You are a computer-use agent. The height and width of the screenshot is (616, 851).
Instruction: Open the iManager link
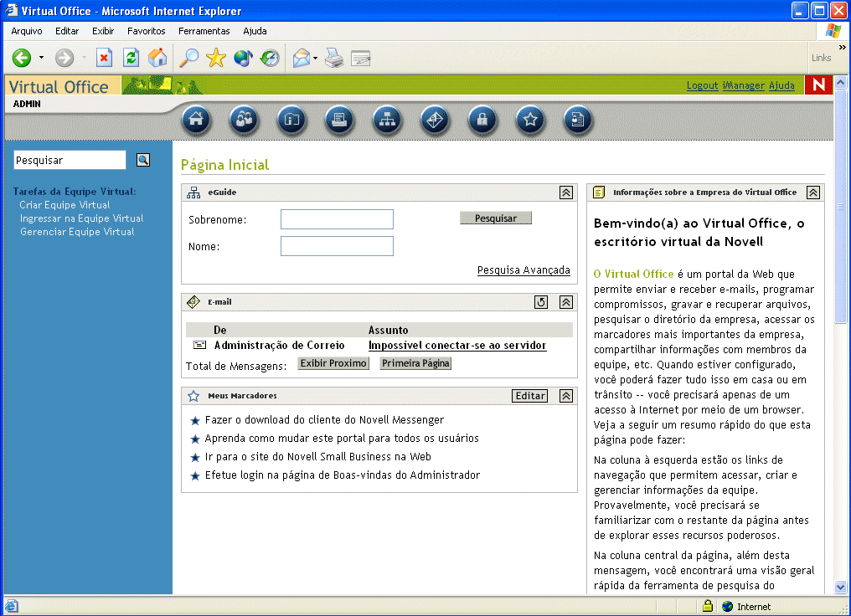coord(744,85)
